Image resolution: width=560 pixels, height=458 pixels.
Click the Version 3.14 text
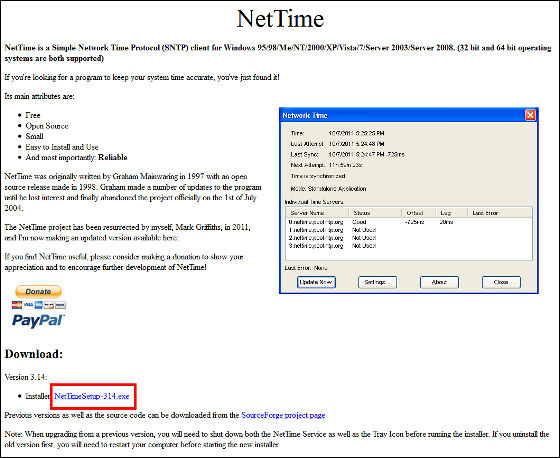click(26, 377)
